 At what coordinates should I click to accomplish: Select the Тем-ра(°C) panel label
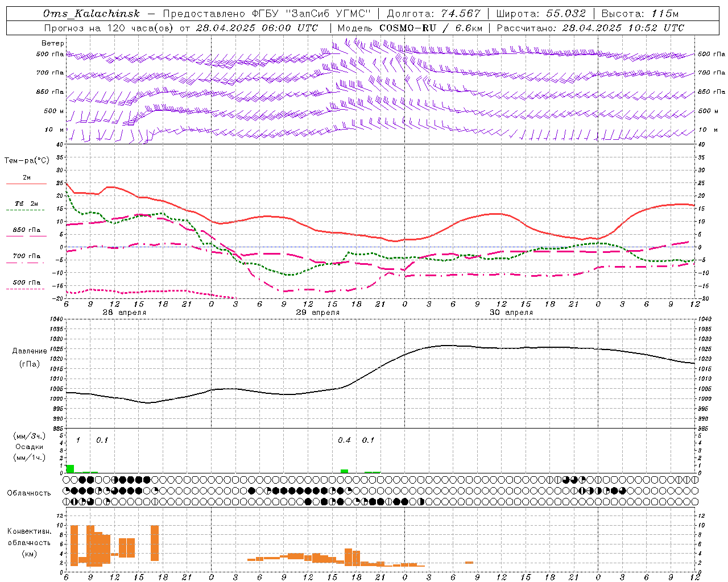coord(27,161)
